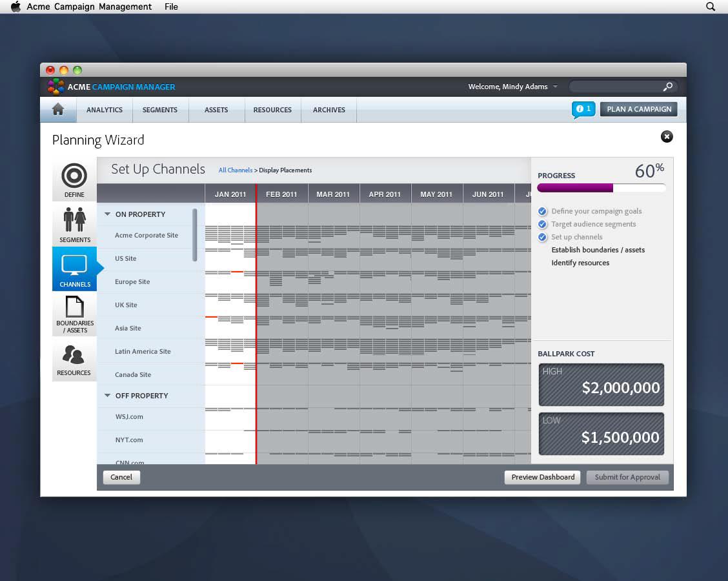Click the Cancel button
The height and width of the screenshot is (581, 728).
(x=121, y=477)
